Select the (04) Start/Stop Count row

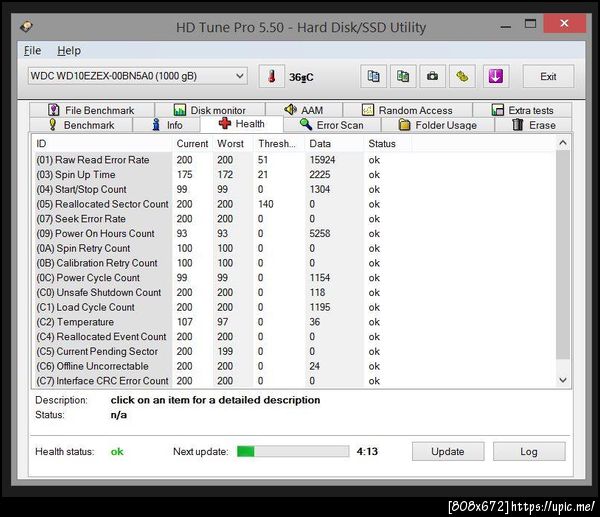(x=293, y=189)
